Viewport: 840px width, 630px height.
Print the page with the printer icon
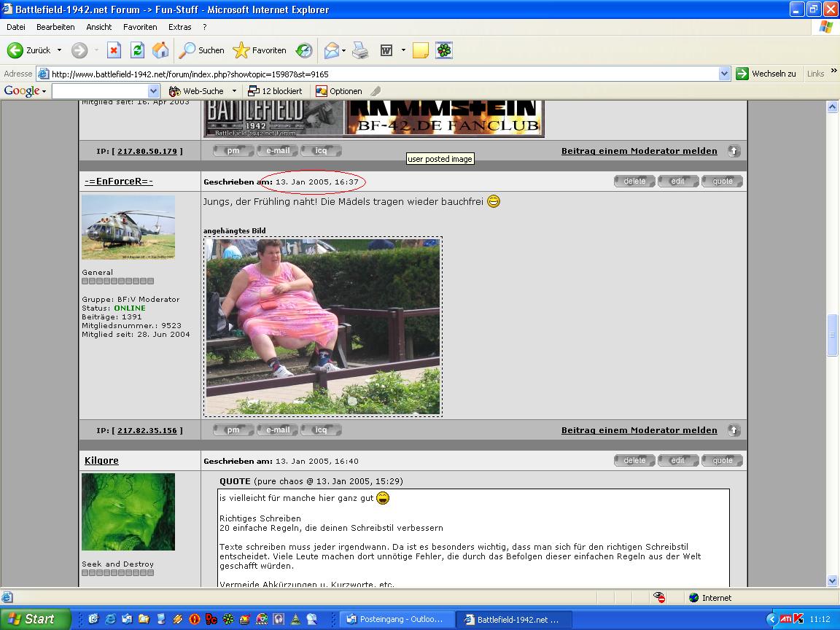[x=360, y=50]
